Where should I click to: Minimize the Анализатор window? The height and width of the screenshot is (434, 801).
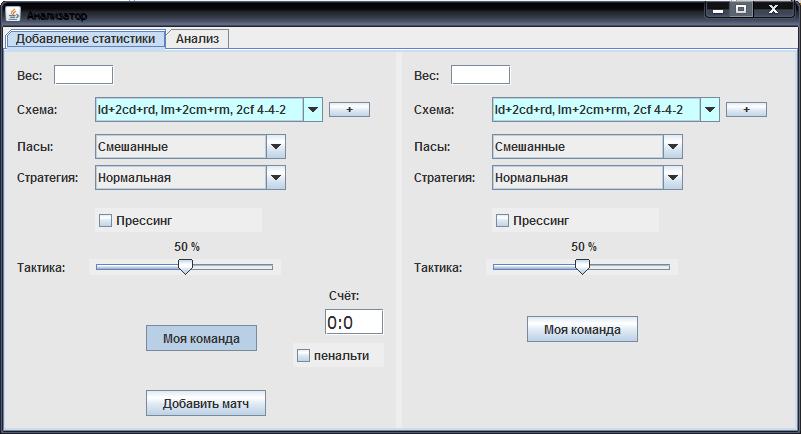[x=718, y=9]
